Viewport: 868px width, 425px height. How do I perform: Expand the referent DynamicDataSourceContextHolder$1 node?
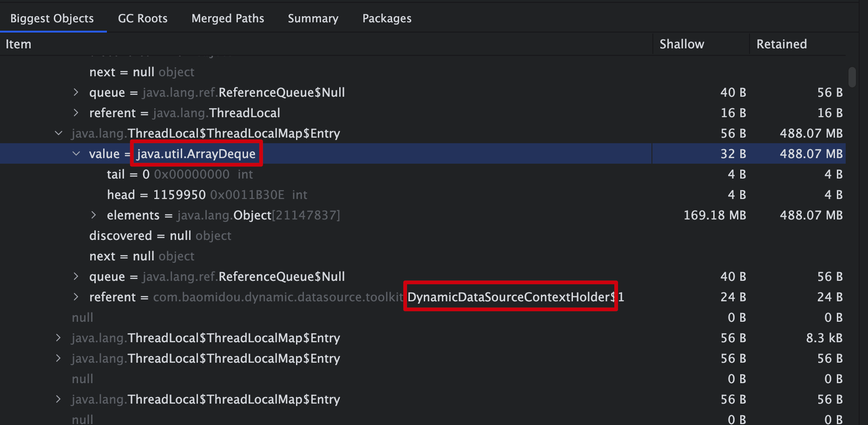coord(76,297)
